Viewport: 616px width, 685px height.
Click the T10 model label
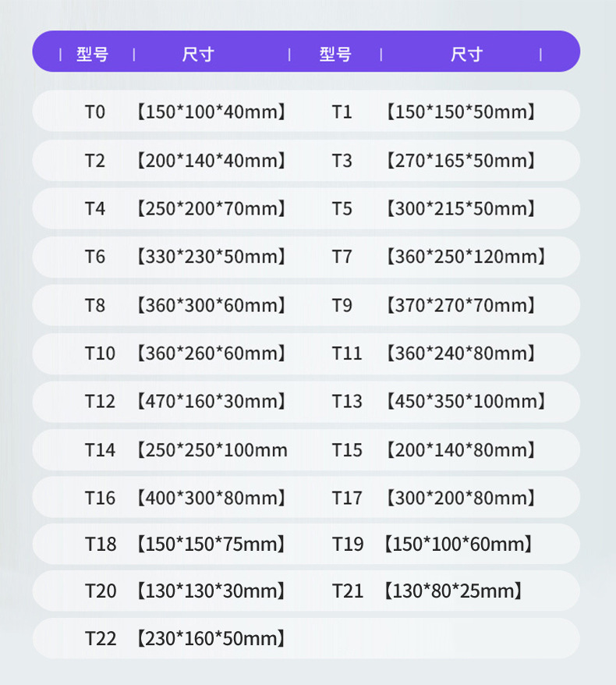click(100, 353)
